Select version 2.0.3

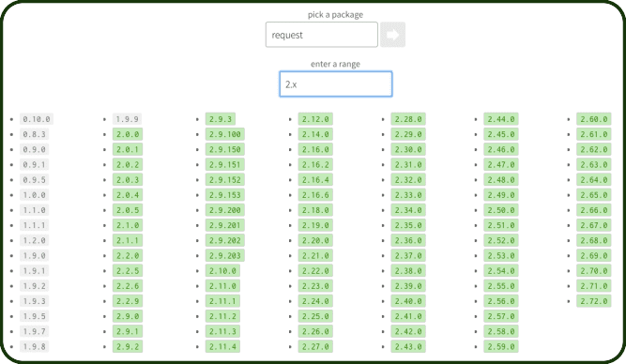click(x=128, y=179)
